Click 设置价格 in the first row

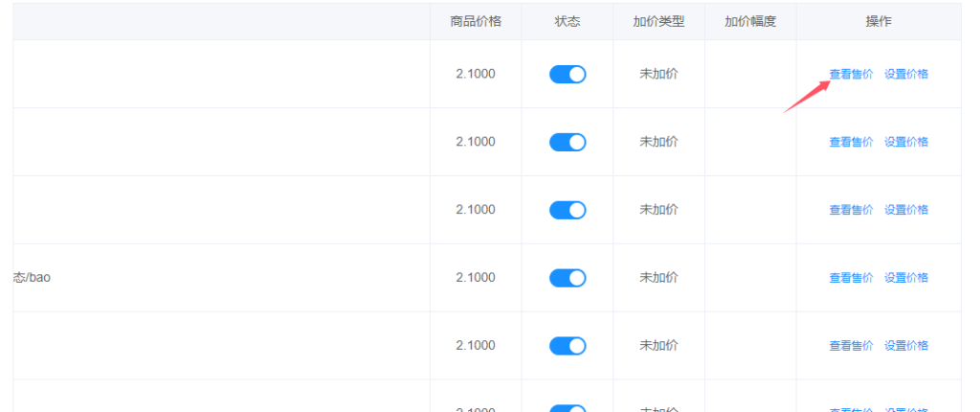(906, 74)
